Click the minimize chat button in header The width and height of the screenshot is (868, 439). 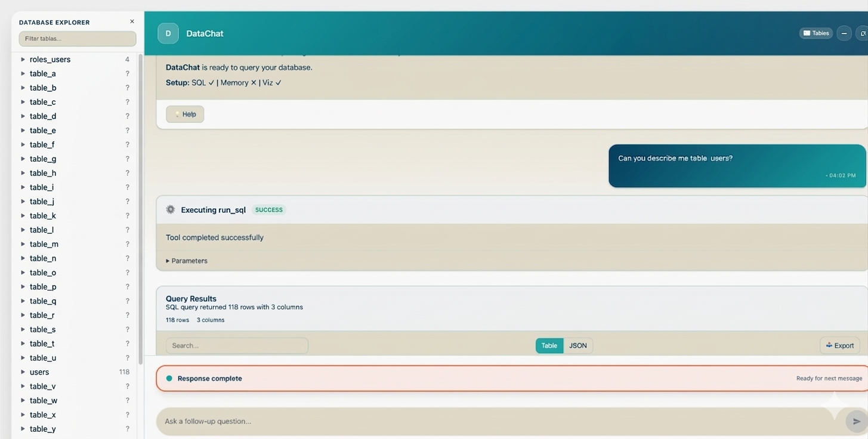(x=844, y=33)
